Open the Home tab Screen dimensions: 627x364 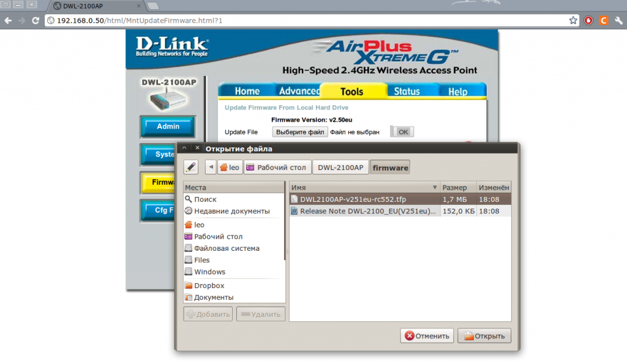[x=247, y=91]
